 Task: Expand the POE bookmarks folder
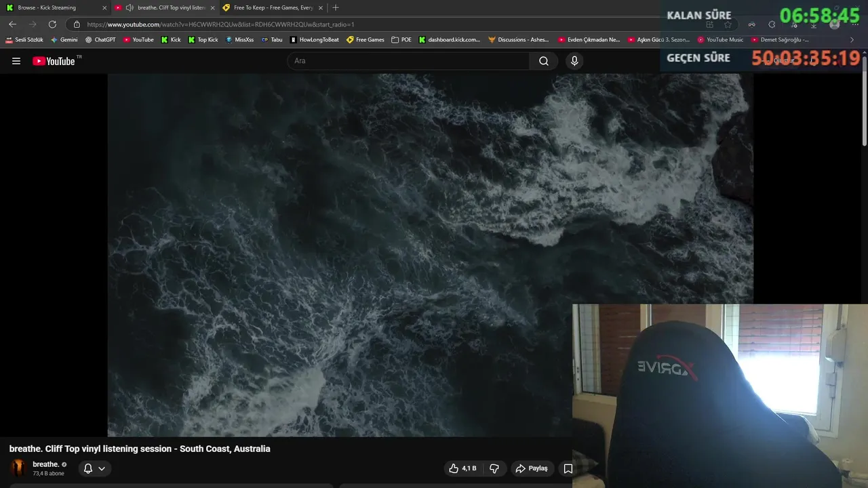coord(401,40)
